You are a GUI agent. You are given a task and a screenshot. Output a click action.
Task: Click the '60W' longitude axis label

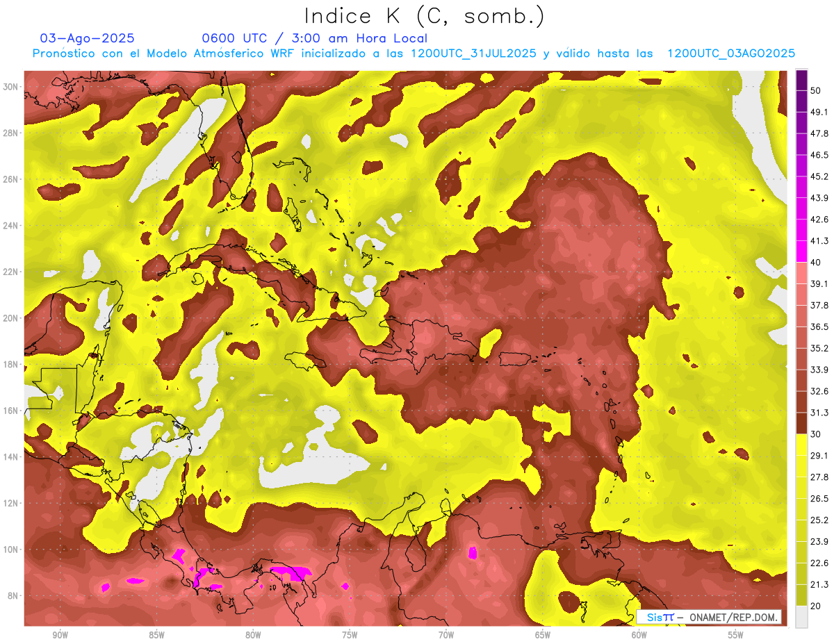tap(639, 635)
